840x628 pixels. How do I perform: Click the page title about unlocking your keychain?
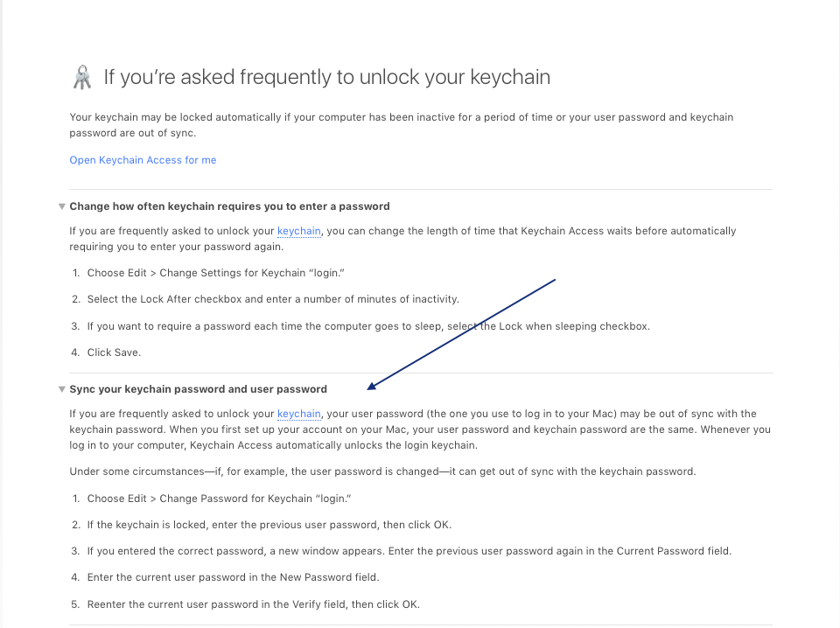(x=326, y=77)
